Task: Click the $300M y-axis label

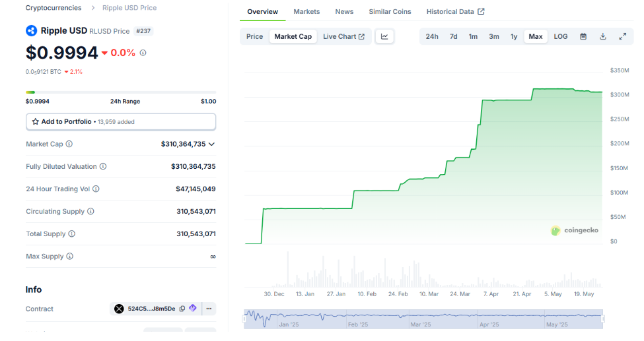Action: pos(620,94)
